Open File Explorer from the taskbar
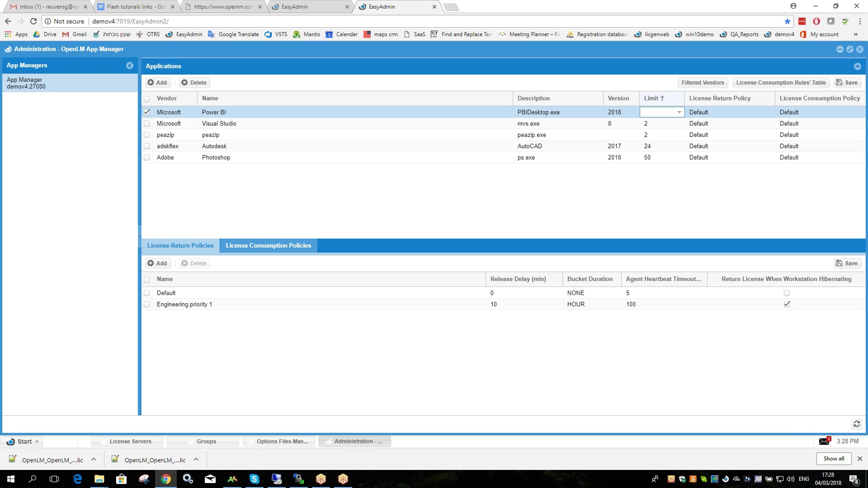 coord(99,479)
